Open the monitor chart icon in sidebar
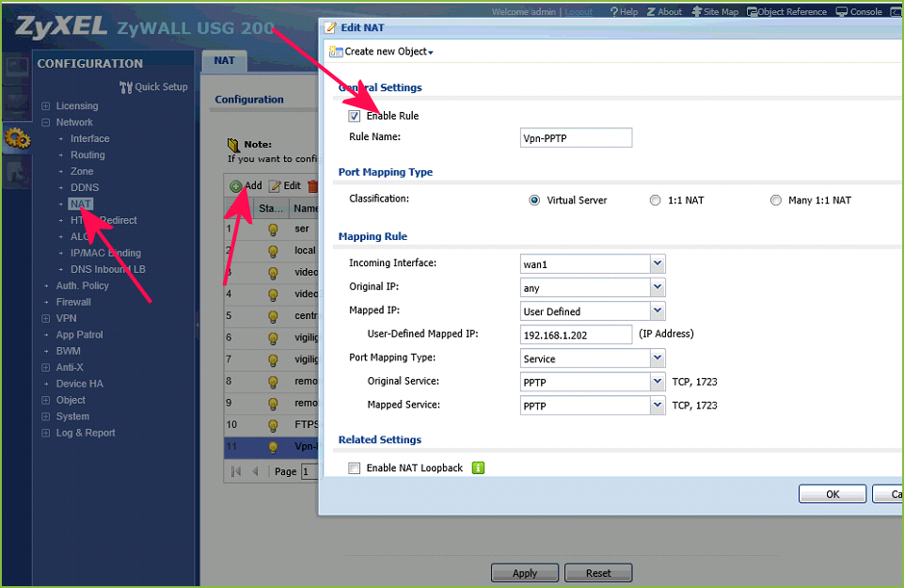The image size is (904, 588). 16,103
